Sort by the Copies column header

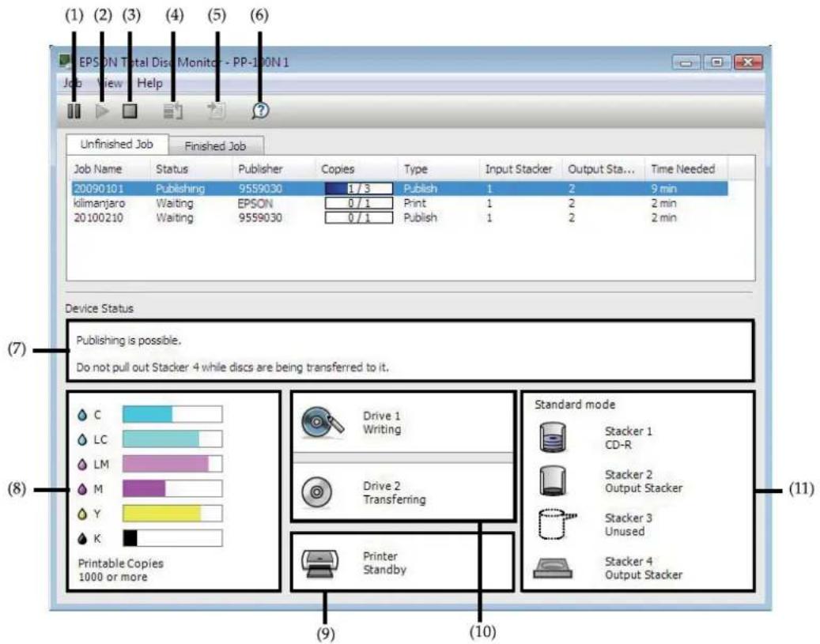[x=356, y=169]
